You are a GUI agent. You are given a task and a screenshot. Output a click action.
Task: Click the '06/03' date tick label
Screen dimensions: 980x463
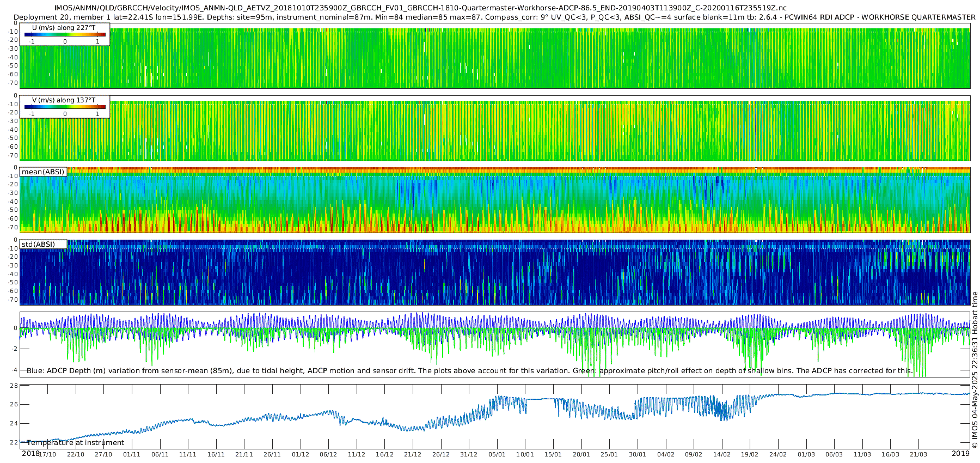coord(834,454)
